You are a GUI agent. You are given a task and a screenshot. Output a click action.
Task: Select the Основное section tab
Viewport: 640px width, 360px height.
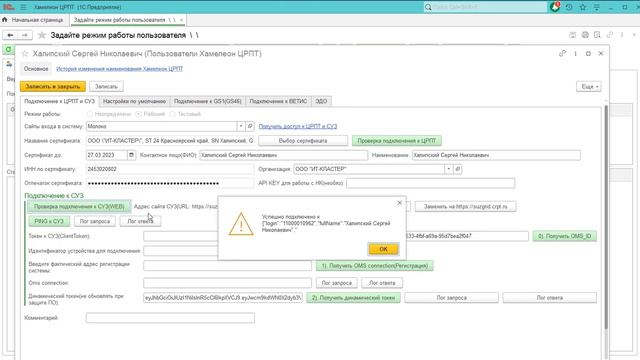[x=36, y=69]
